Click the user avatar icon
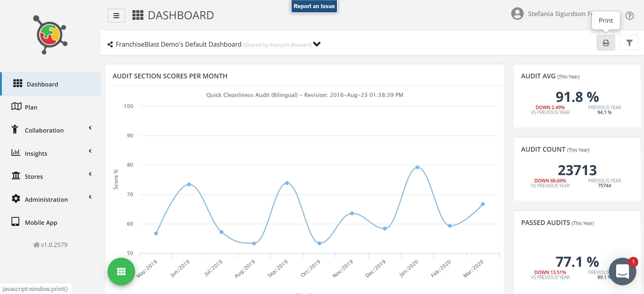 [517, 14]
